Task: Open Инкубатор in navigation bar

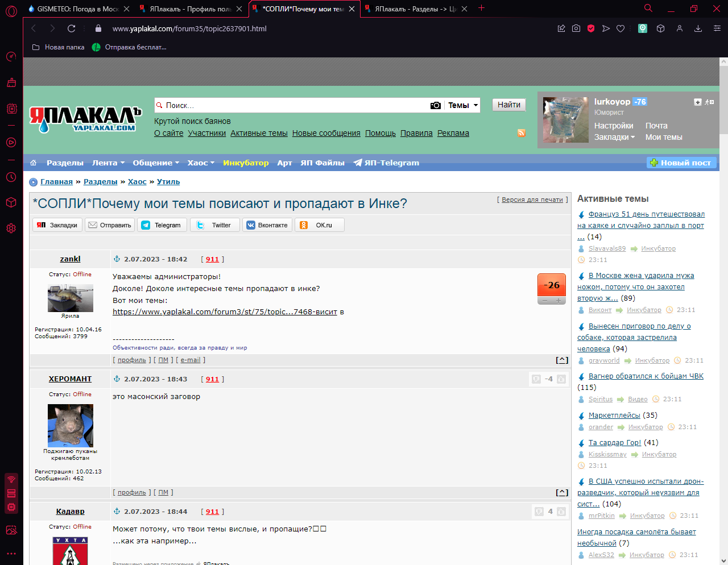Action: pos(246,163)
